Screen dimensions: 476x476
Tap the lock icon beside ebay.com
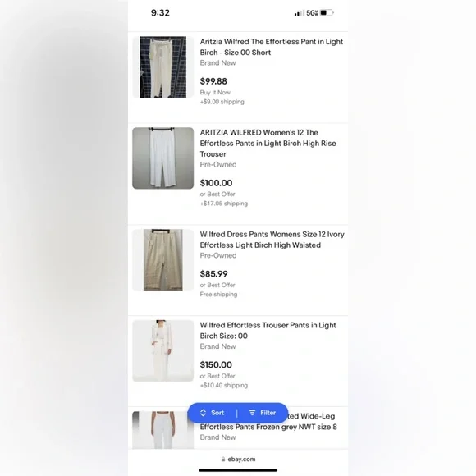pos(223,460)
